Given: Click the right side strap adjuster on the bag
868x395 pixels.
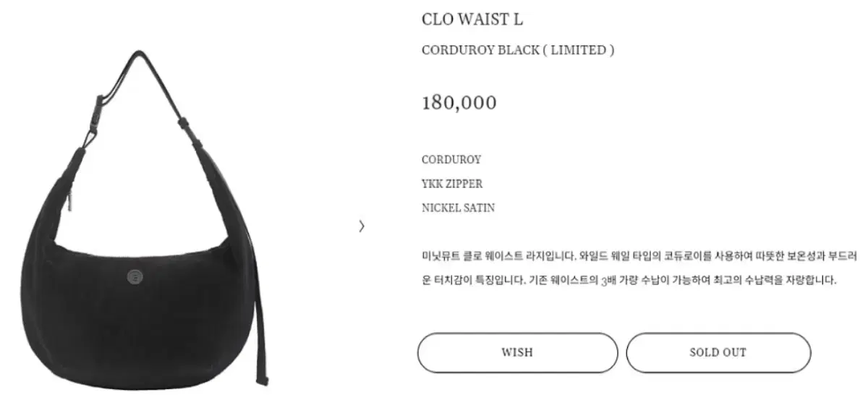Looking at the screenshot, I should click(x=191, y=128).
